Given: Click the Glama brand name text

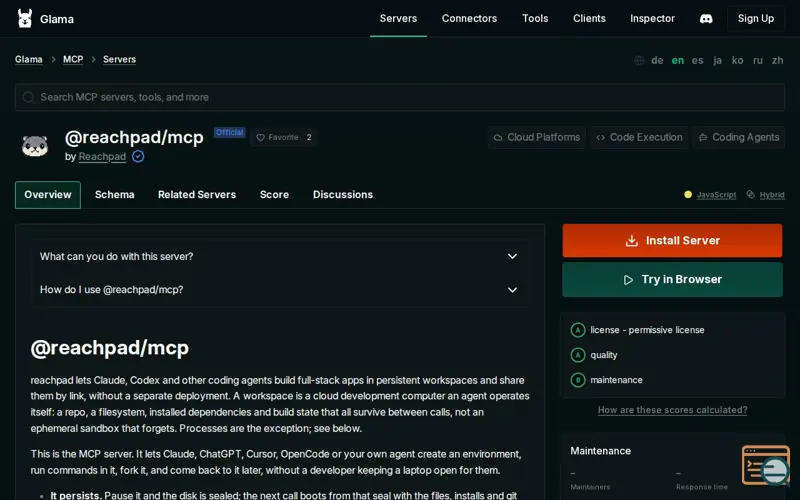Looking at the screenshot, I should pyautogui.click(x=57, y=19).
